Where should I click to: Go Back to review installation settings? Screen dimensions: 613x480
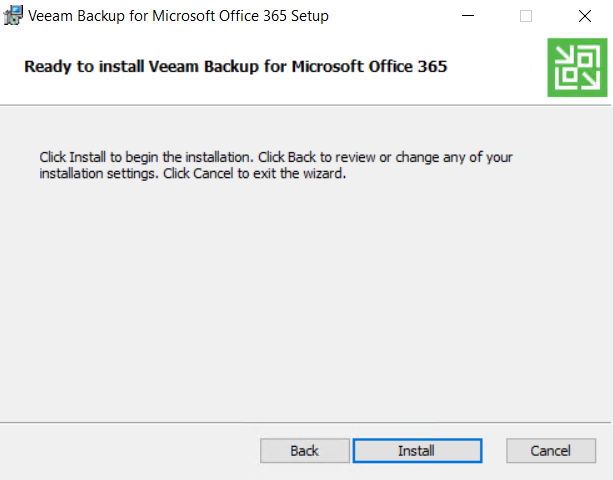pyautogui.click(x=305, y=451)
